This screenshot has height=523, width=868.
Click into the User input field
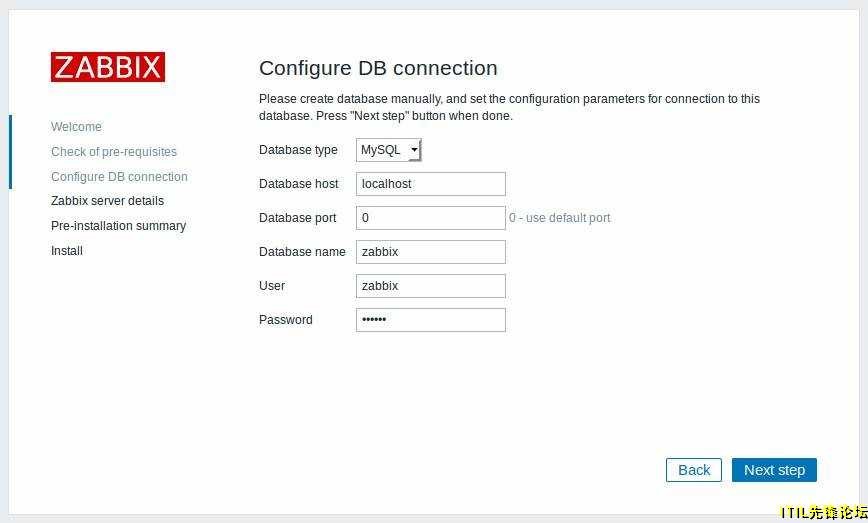point(430,286)
